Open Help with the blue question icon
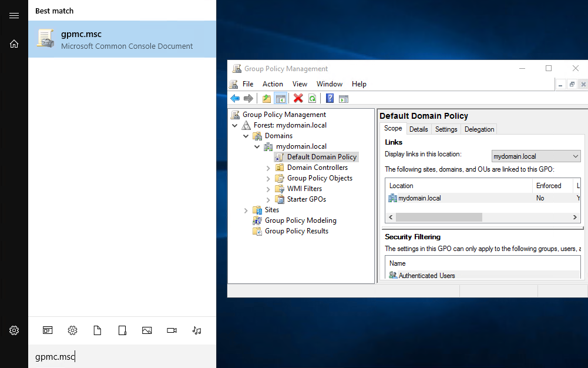Viewport: 588px width, 368px height. tap(330, 99)
